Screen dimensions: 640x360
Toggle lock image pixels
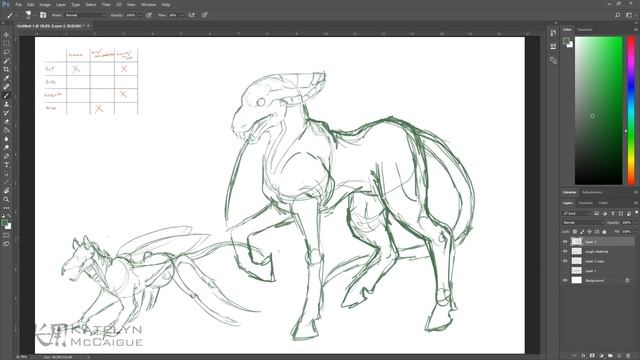582,232
